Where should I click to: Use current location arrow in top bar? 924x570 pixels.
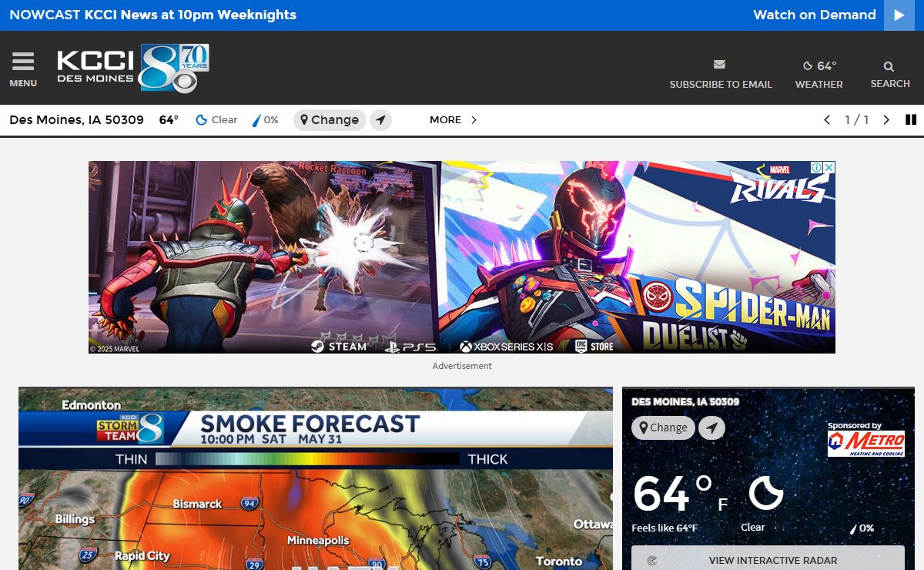pyautogui.click(x=380, y=120)
